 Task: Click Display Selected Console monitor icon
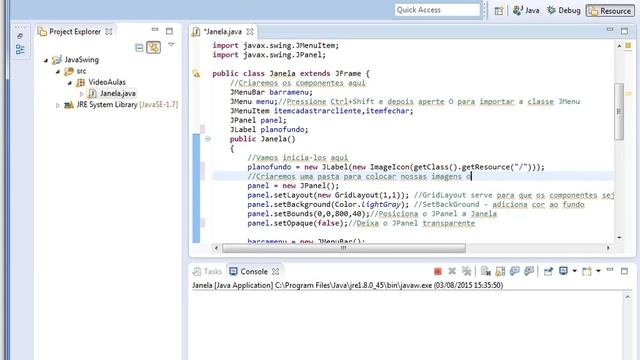click(563, 271)
